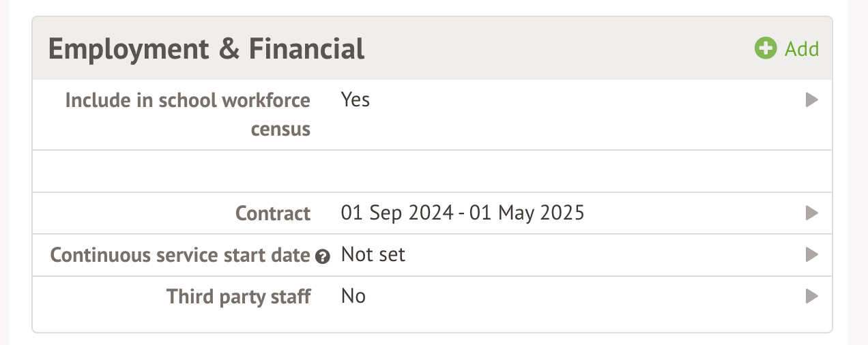Click the empty row above Contract
The height and width of the screenshot is (345, 868).
432,172
